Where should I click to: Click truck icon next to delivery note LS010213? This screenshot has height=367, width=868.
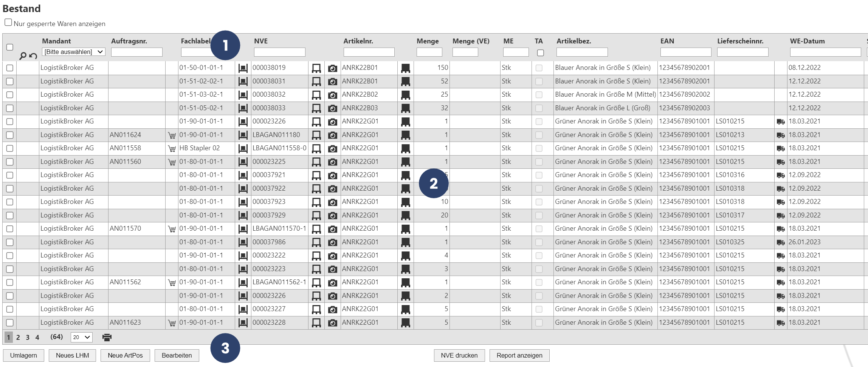tap(780, 135)
